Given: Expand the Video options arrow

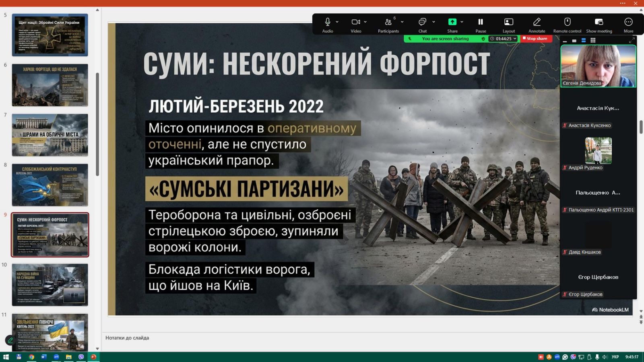Looking at the screenshot, I should (365, 22).
